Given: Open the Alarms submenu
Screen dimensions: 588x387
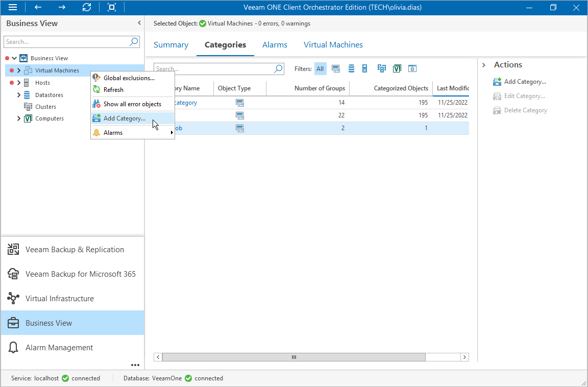Looking at the screenshot, I should tap(133, 132).
